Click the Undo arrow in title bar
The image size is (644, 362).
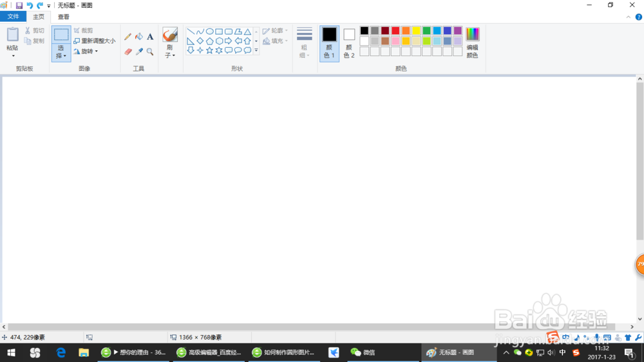[x=30, y=5]
